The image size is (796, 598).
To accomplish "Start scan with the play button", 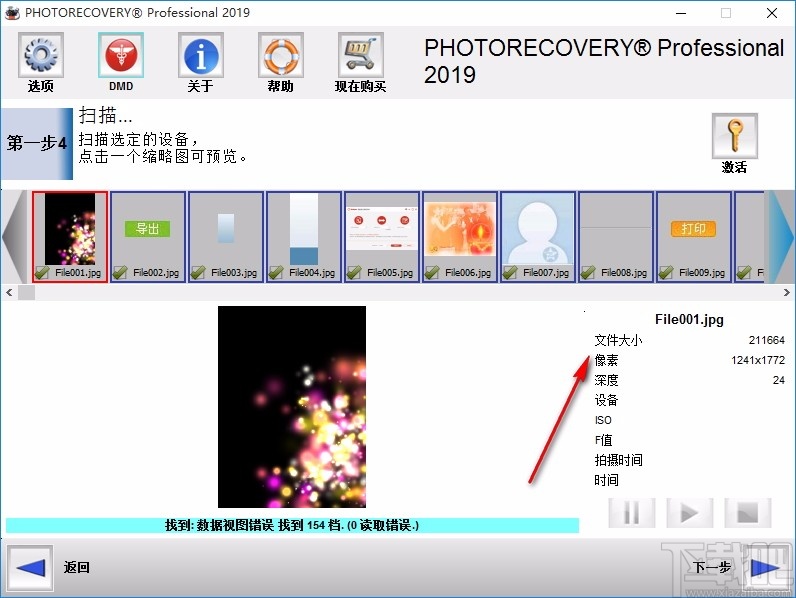I will (x=690, y=513).
